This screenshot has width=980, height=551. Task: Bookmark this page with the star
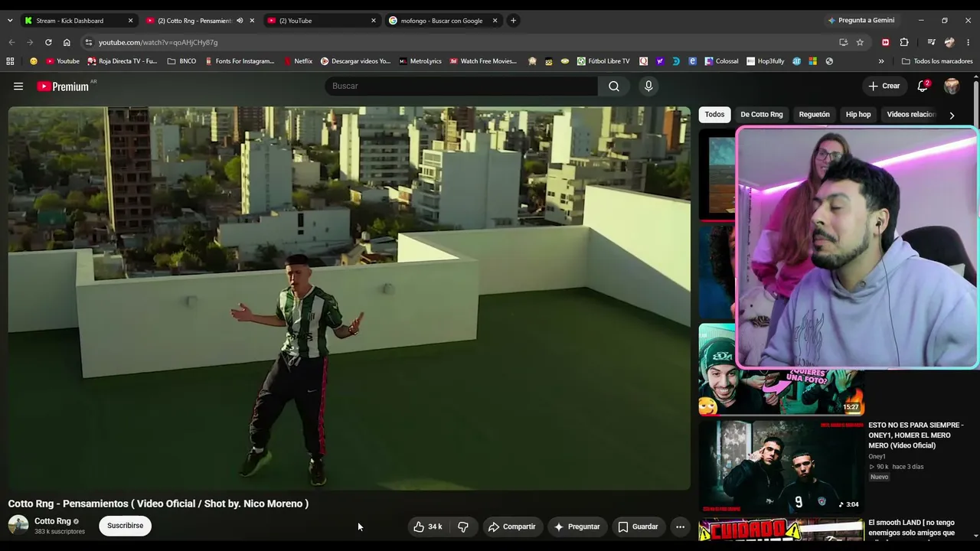860,42
